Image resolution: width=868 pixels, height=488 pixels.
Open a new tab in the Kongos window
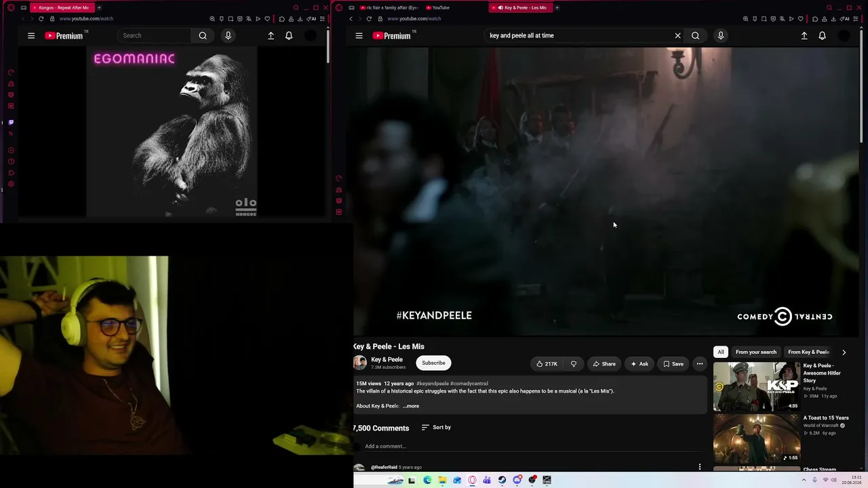pos(99,7)
